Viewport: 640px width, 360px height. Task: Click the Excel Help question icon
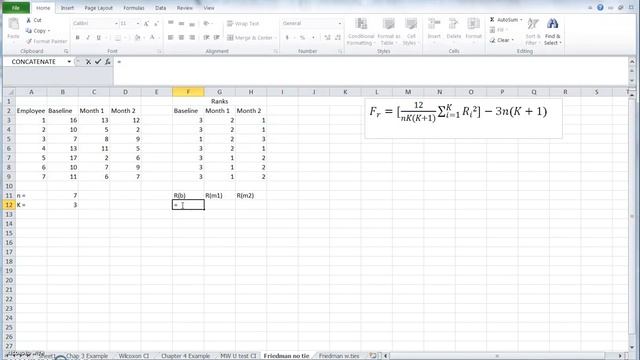click(x=600, y=7)
